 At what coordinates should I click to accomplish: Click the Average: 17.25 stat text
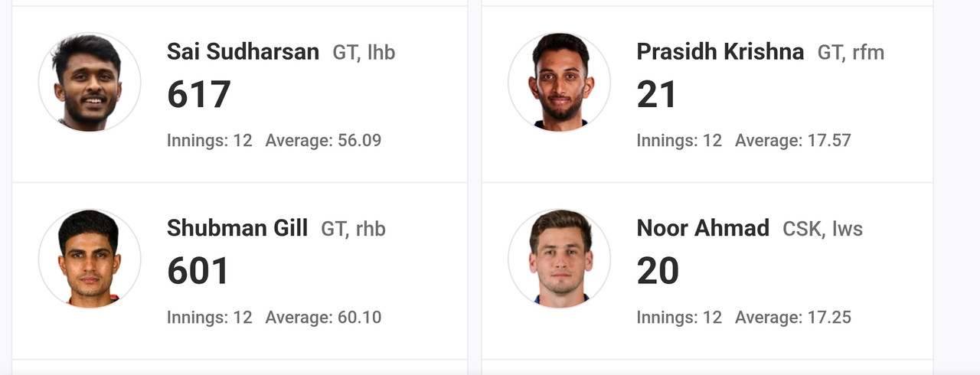click(x=793, y=318)
